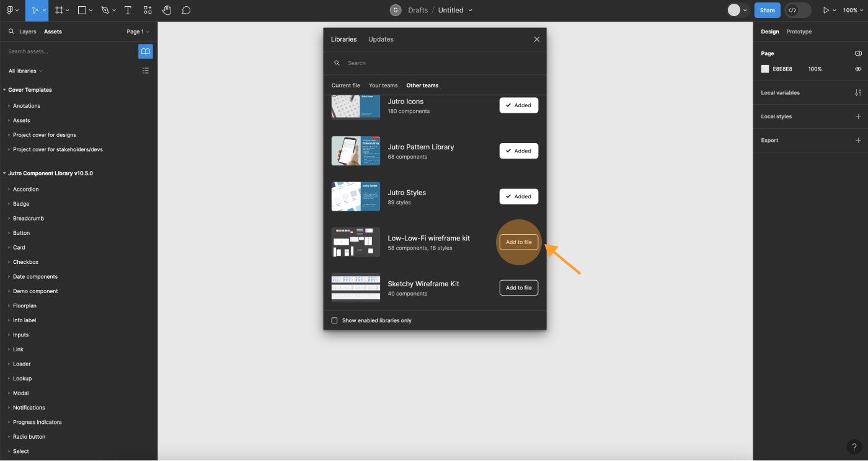This screenshot has height=461, width=868.
Task: Switch assets to list view
Action: coord(146,71)
